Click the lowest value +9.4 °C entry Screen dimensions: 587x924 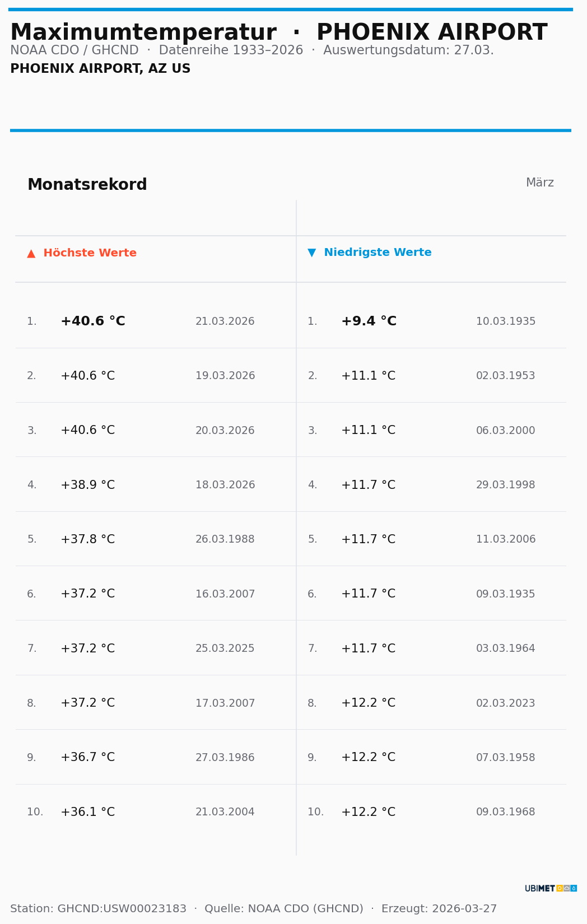[369, 321]
